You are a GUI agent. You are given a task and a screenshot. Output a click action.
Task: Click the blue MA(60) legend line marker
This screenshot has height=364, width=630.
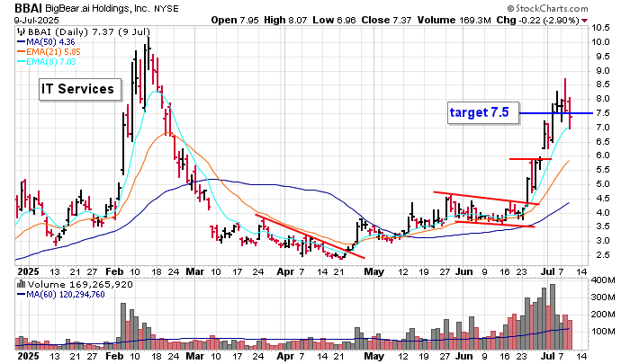[21, 295]
